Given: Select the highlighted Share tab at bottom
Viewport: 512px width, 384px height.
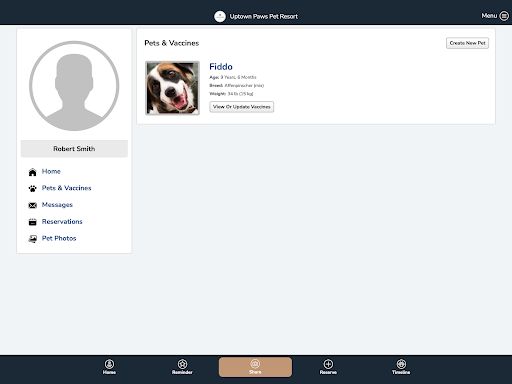Looking at the screenshot, I should tap(255, 367).
